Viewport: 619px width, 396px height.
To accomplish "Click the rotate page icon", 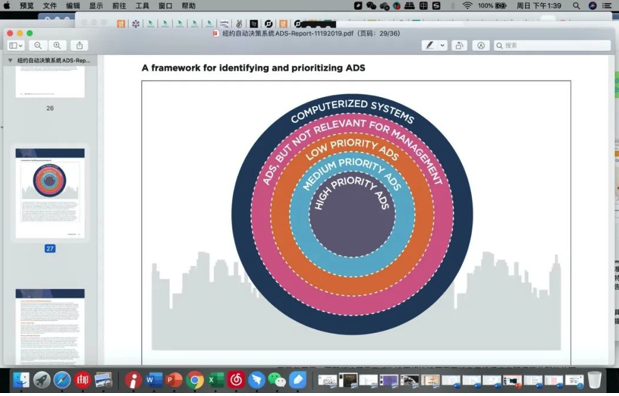I will pyautogui.click(x=459, y=45).
